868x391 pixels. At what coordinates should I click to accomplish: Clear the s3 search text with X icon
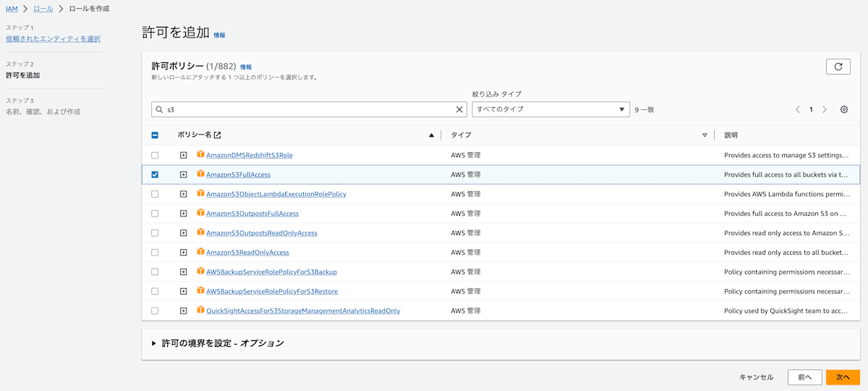point(459,109)
